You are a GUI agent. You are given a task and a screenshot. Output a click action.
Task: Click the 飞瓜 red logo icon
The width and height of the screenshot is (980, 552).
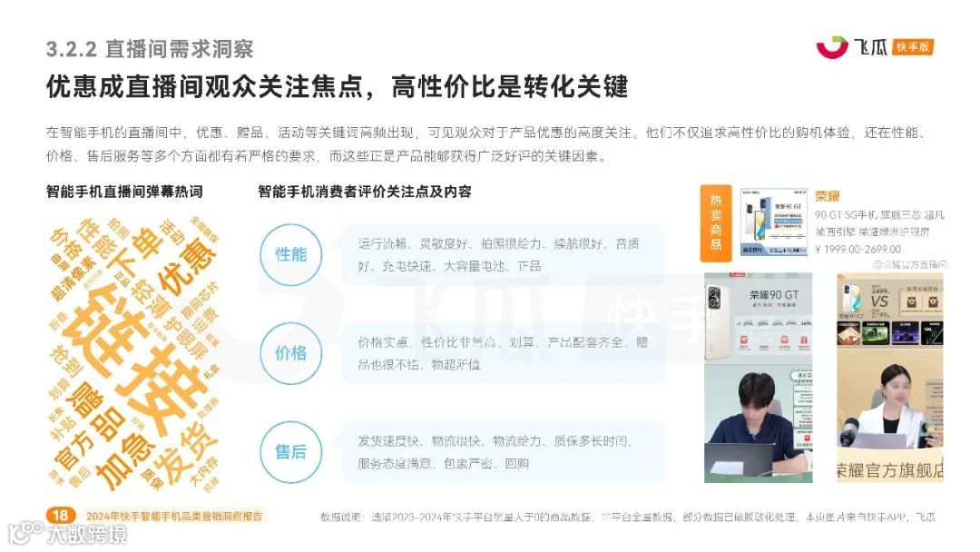832,47
